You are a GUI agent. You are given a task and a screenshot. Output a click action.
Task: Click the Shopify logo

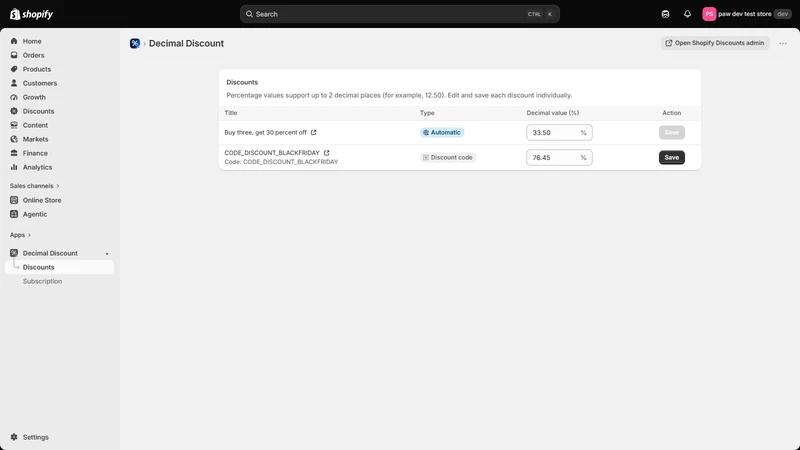(31, 14)
